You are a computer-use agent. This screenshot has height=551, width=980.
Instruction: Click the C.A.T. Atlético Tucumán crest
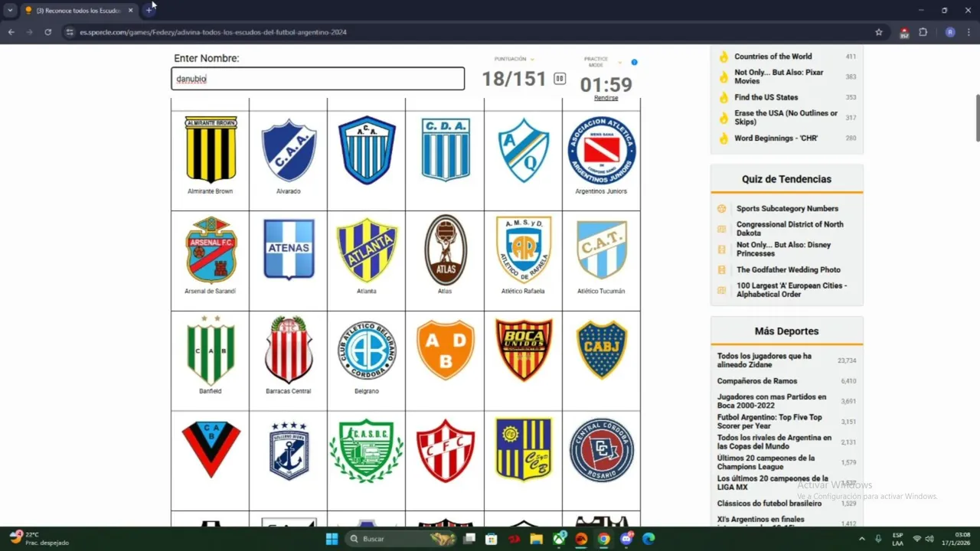click(x=601, y=250)
